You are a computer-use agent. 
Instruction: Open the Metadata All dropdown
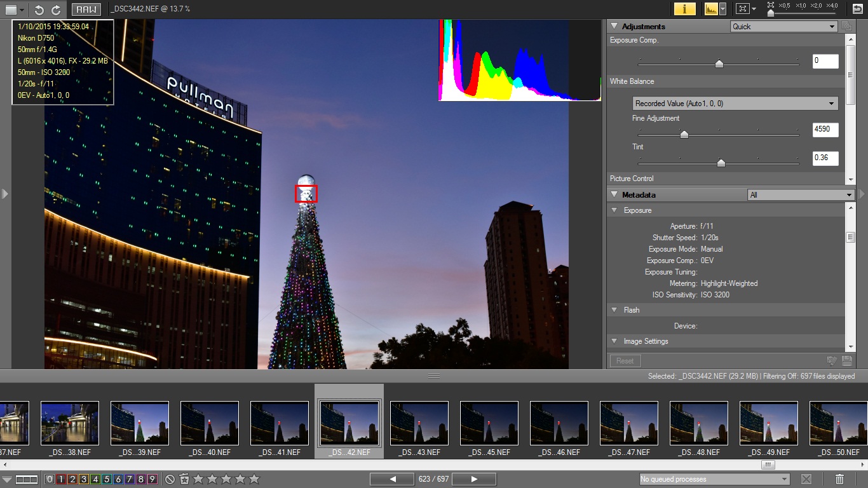[x=801, y=195]
